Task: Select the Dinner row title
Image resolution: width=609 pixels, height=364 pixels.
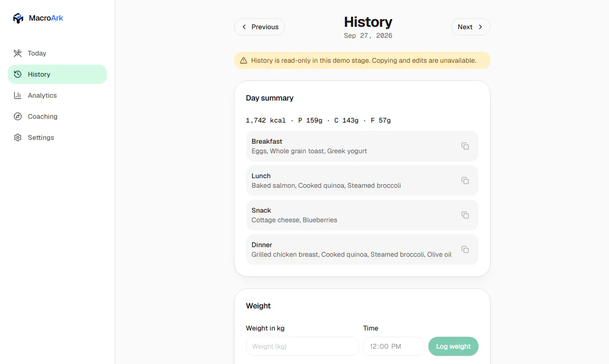Action: [x=262, y=245]
